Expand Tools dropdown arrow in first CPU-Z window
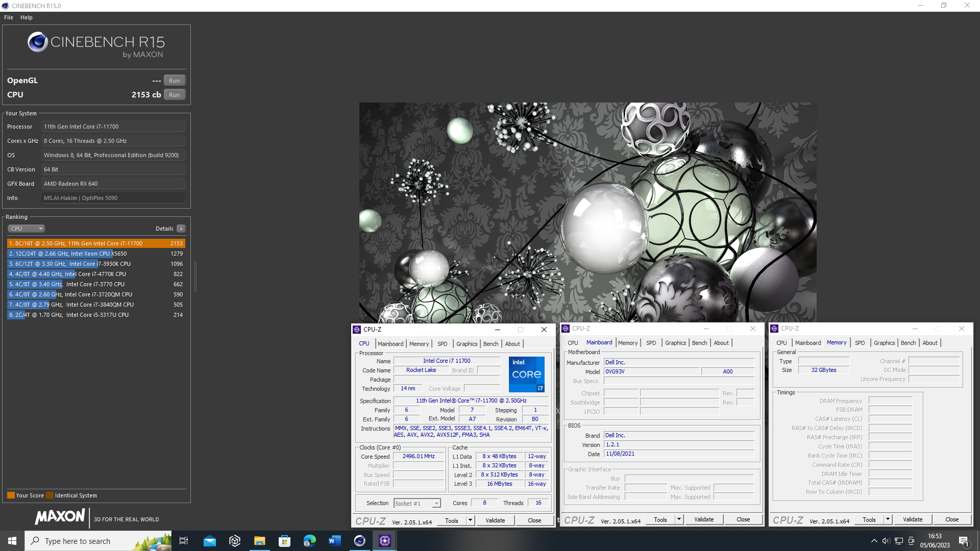Viewport: 980px width, 551px height. coord(470,520)
